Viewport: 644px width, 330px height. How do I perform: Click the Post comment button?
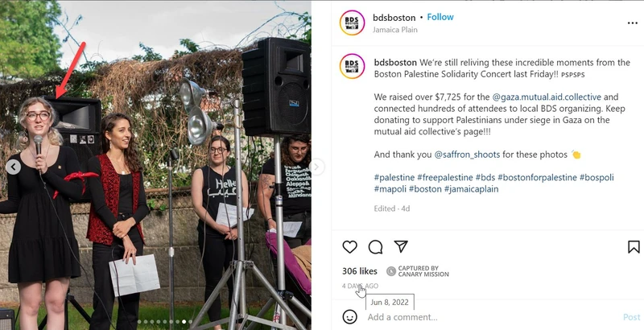pyautogui.click(x=632, y=317)
